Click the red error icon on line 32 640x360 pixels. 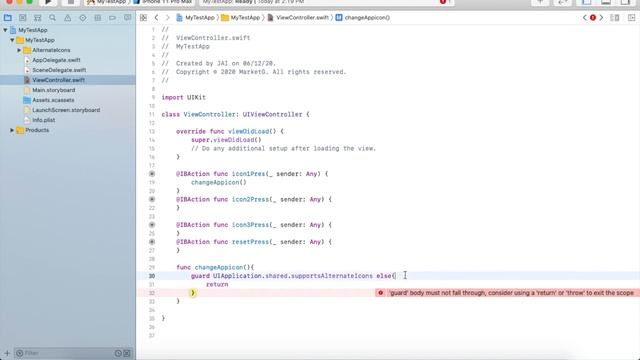(380, 293)
